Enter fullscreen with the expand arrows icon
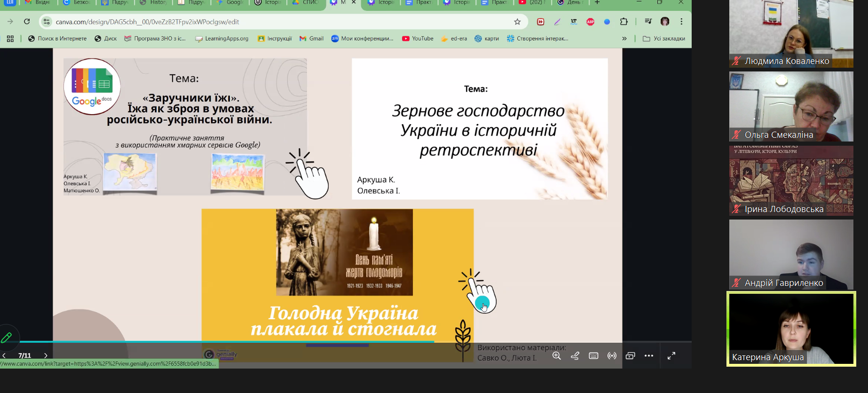Screen dimensions: 868x393 (671, 356)
